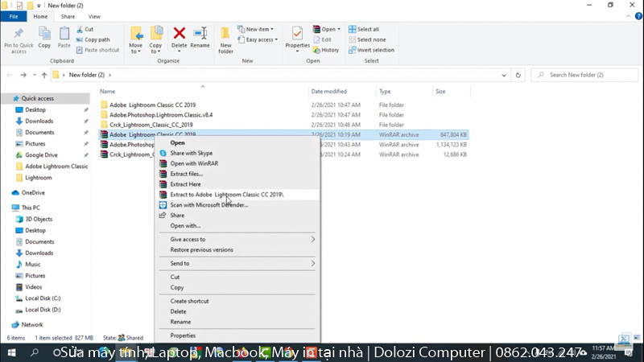644x362 pixels.
Task: Click the Delete icon in ribbon
Action: (x=180, y=34)
